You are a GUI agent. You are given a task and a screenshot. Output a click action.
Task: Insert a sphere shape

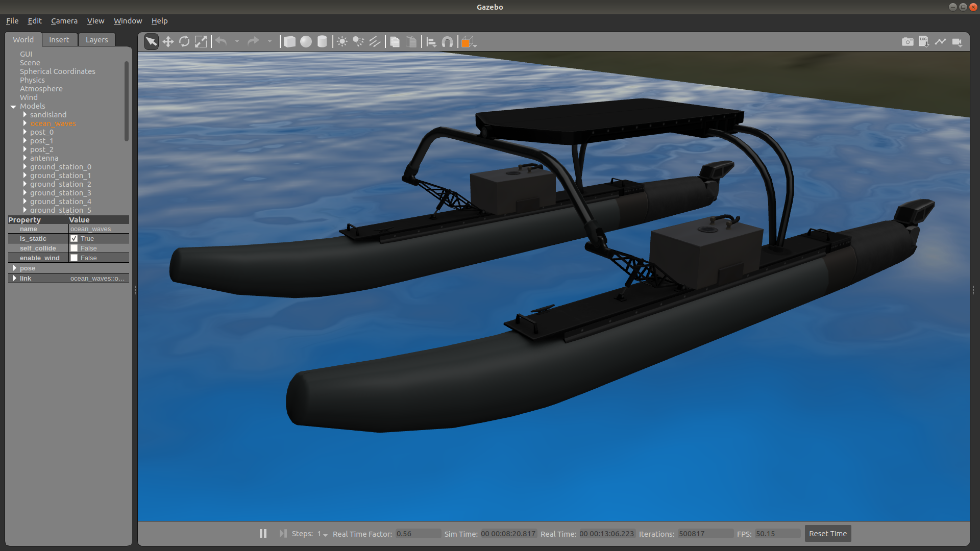point(306,41)
